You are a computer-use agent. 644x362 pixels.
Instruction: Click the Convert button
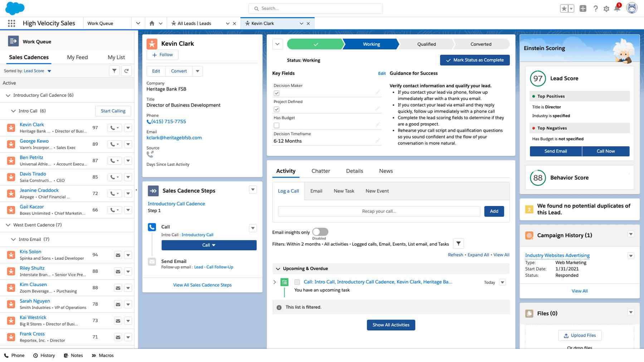pyautogui.click(x=179, y=71)
